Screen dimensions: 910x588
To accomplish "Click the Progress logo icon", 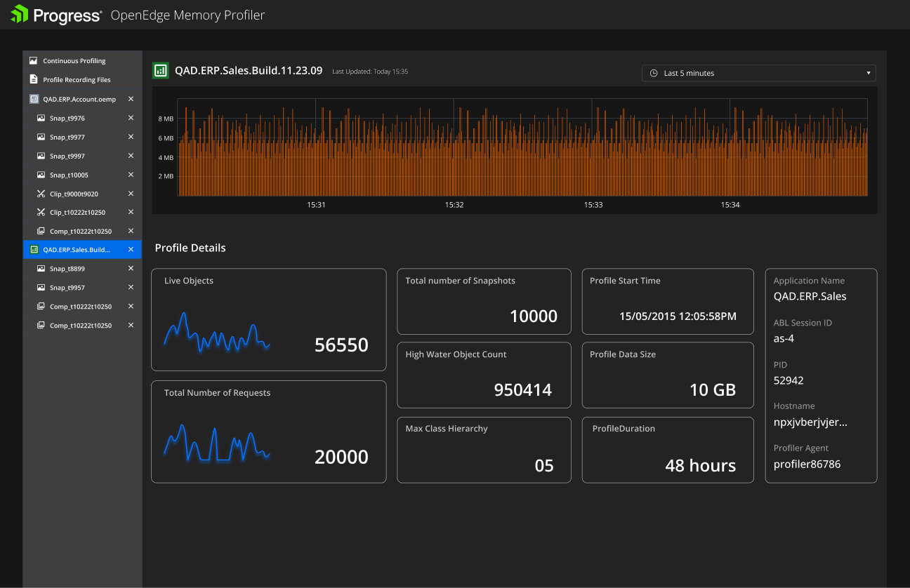I will click(x=20, y=14).
